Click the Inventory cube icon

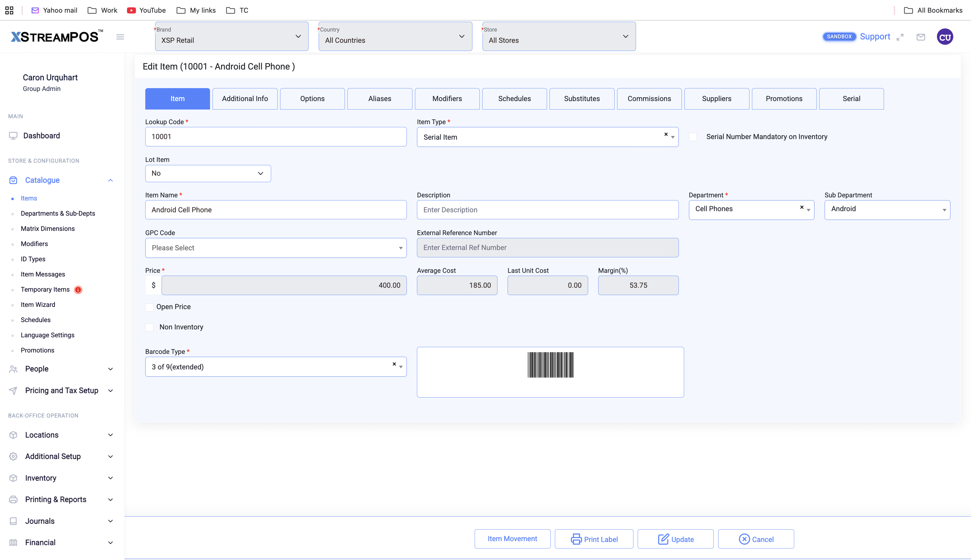click(13, 478)
